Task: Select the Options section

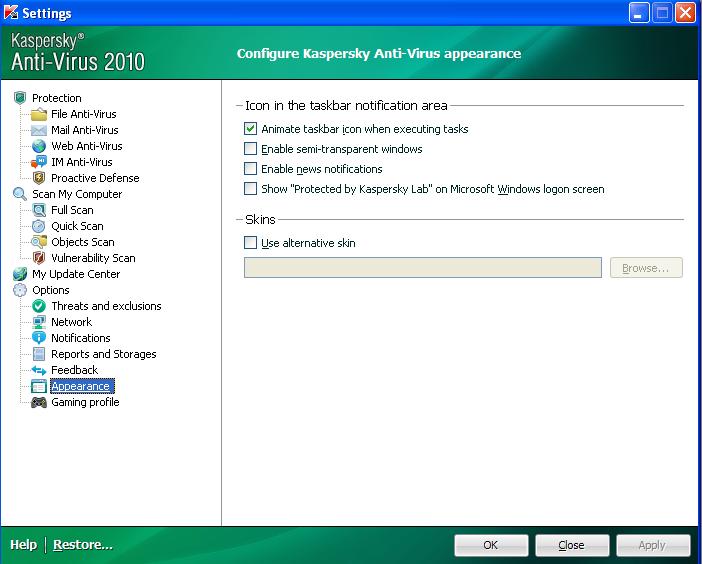Action: pos(51,290)
